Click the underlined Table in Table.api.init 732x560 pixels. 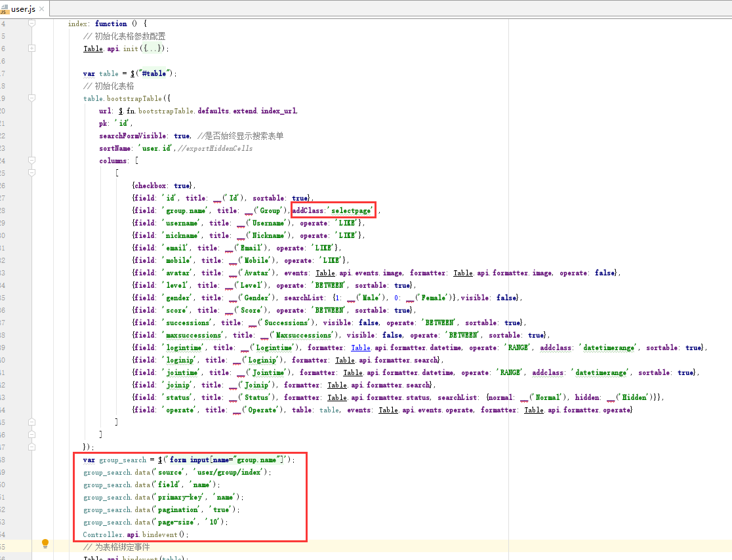[x=93, y=49]
